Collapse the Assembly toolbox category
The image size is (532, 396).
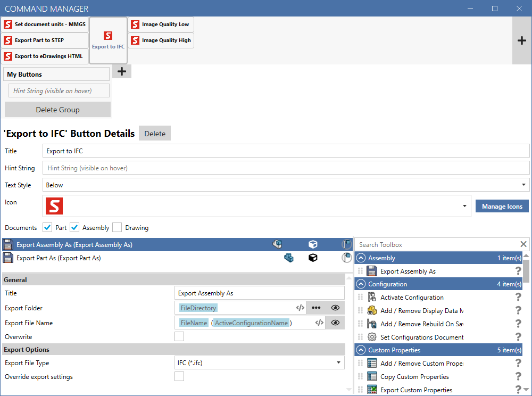point(361,258)
